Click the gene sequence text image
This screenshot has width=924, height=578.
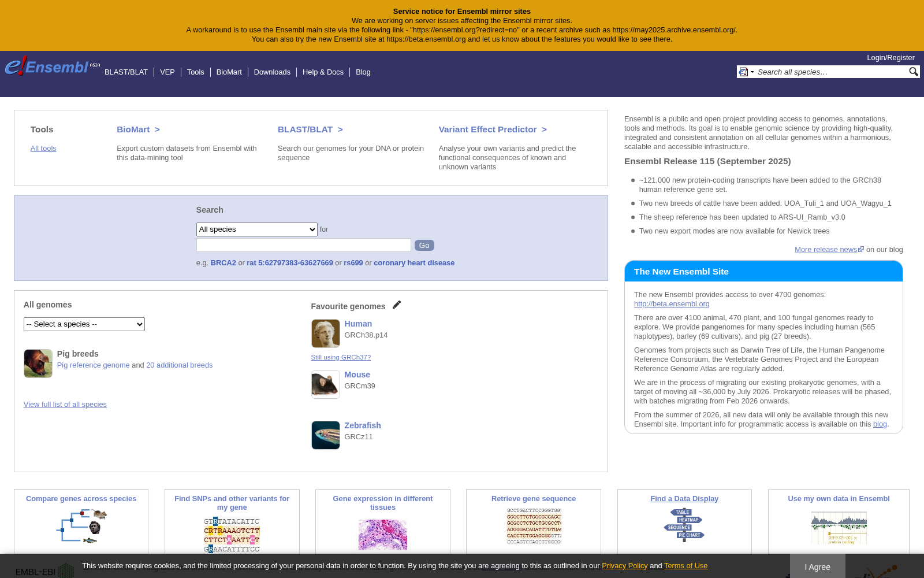[x=534, y=526]
